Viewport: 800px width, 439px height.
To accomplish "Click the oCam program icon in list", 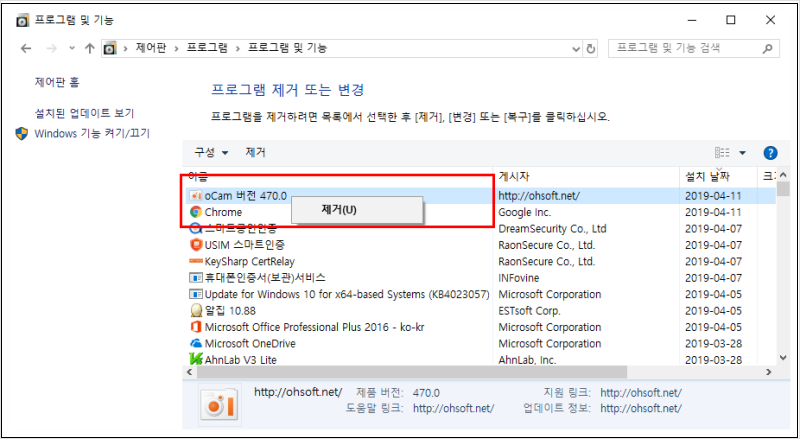I will point(195,196).
